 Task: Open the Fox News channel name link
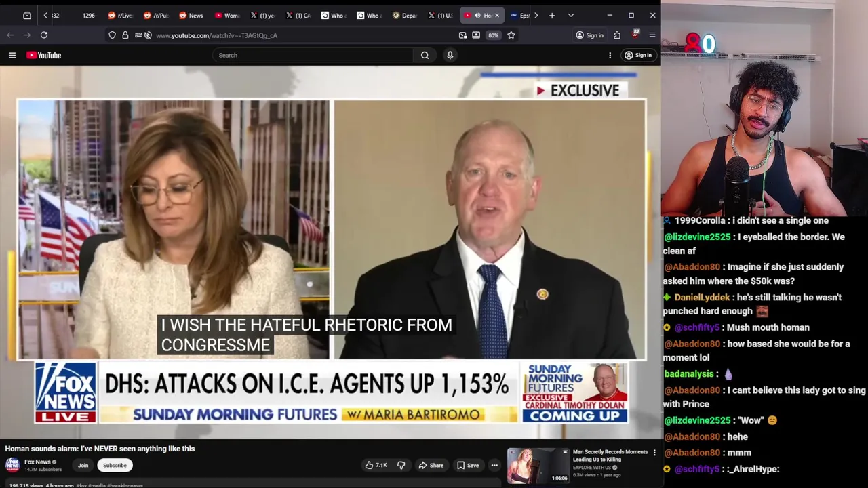click(x=37, y=462)
